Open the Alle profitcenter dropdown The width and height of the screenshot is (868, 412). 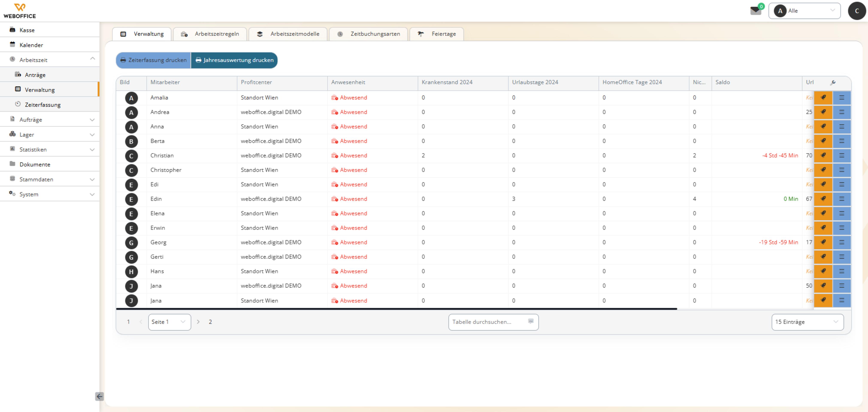click(x=804, y=11)
